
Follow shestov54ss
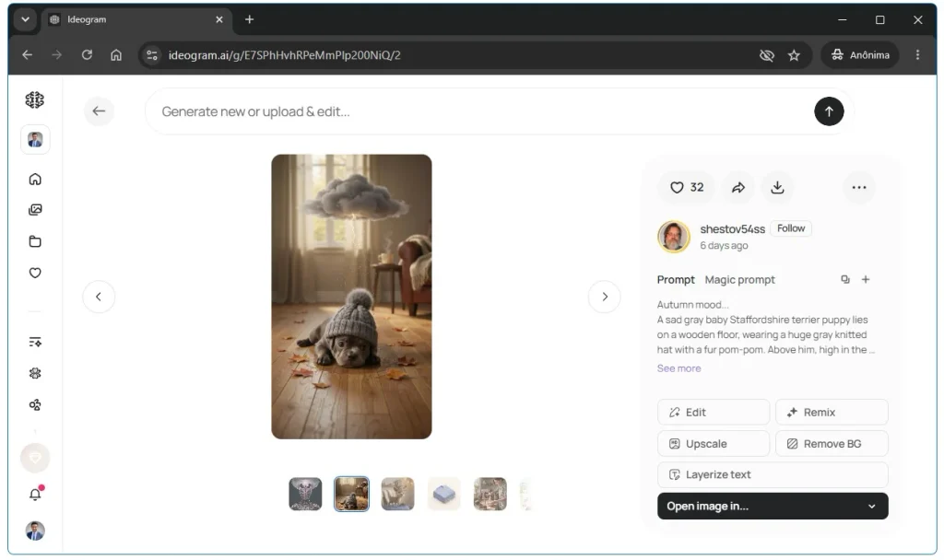click(x=790, y=228)
